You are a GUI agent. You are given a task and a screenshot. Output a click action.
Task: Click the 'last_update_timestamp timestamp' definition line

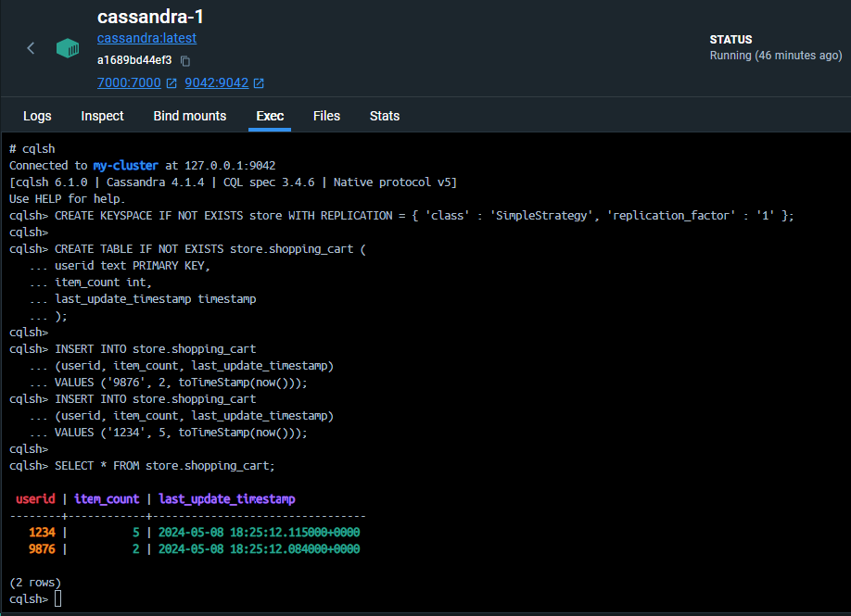pos(143,299)
